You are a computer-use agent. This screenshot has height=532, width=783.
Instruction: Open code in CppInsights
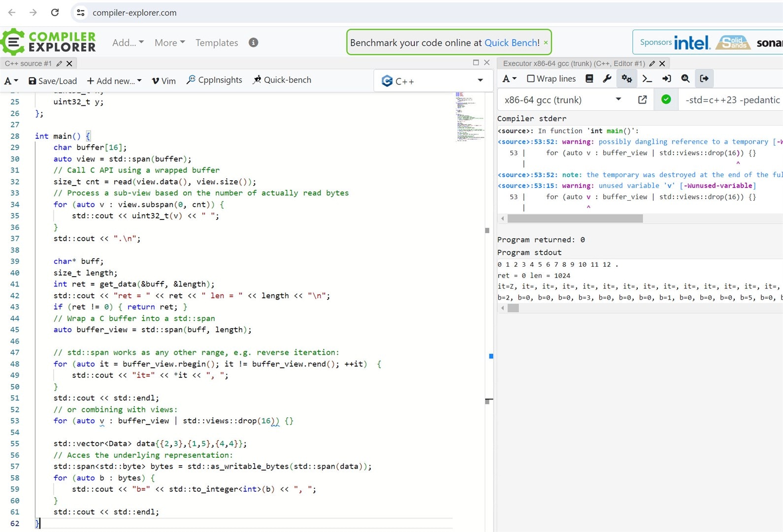214,80
